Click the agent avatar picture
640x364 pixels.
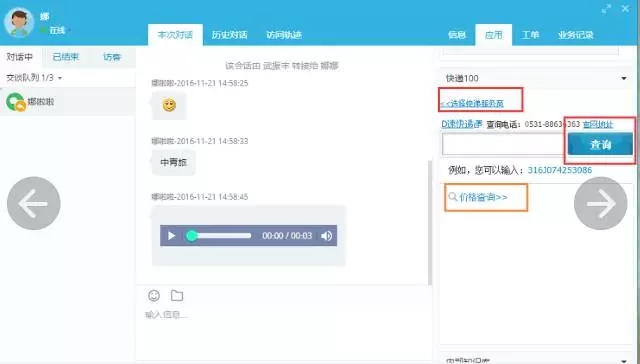pyautogui.click(x=19, y=22)
